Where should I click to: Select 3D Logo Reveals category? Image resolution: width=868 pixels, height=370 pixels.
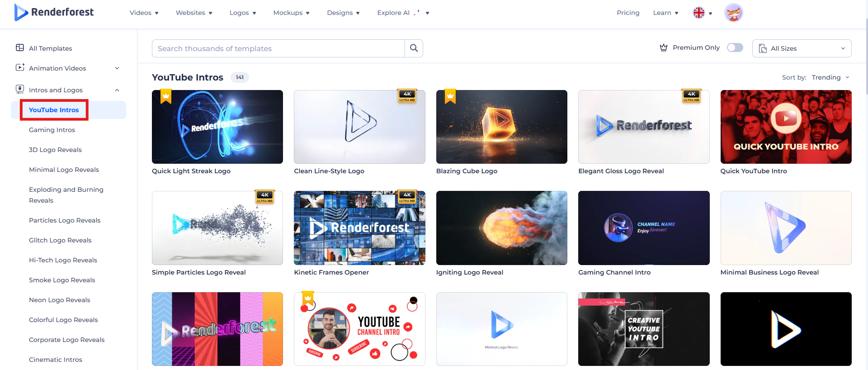[55, 150]
